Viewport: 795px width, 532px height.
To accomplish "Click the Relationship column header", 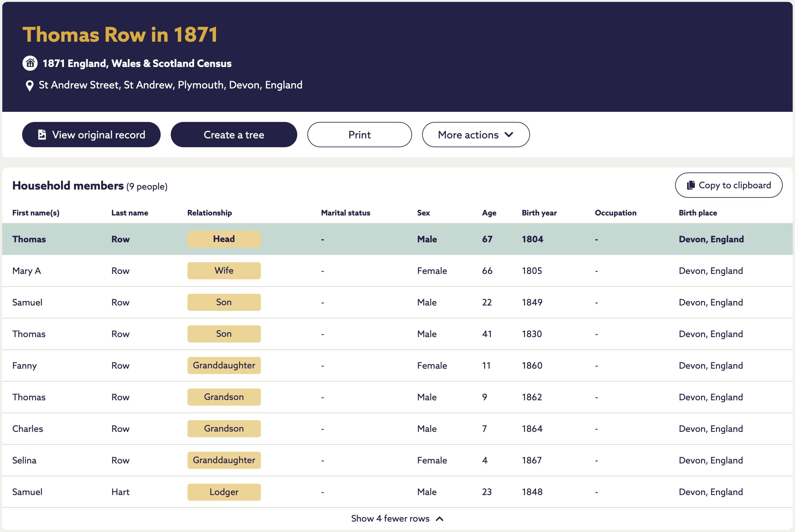I will point(210,213).
